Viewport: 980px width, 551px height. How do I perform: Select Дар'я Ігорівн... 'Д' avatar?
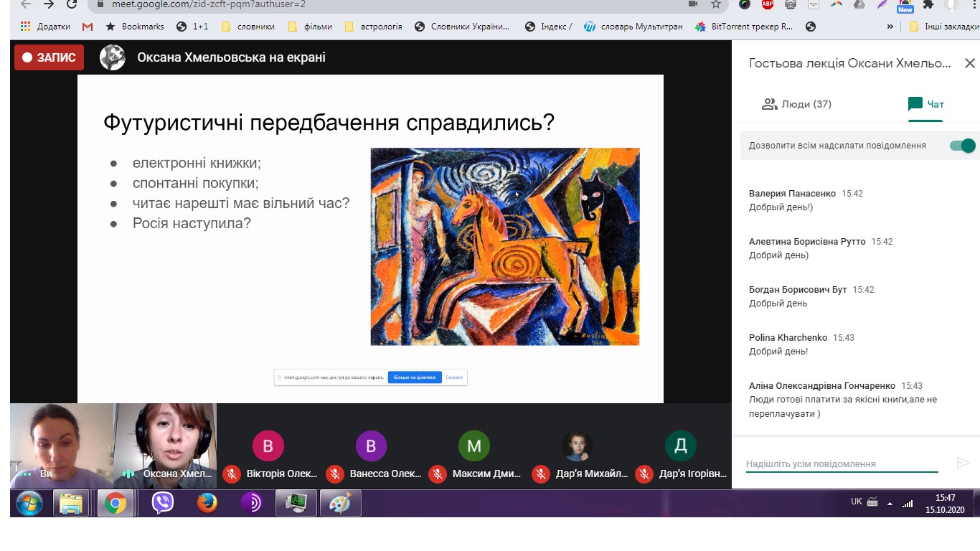click(681, 446)
